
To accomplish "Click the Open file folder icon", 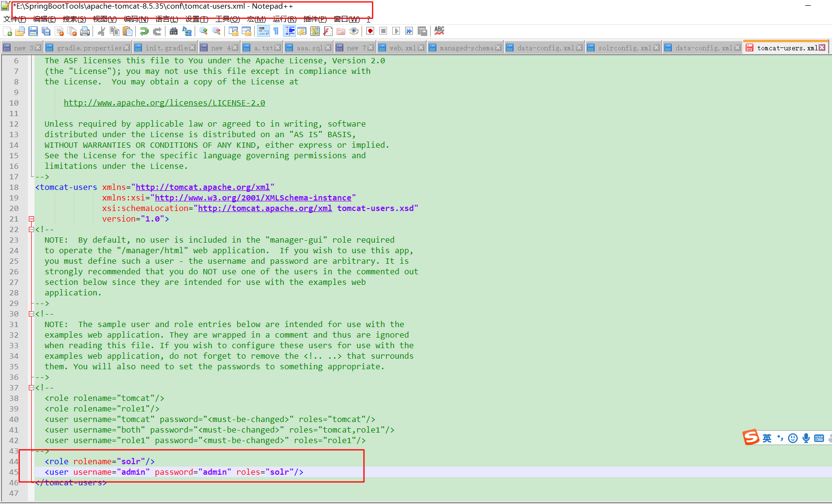I will tap(20, 32).
